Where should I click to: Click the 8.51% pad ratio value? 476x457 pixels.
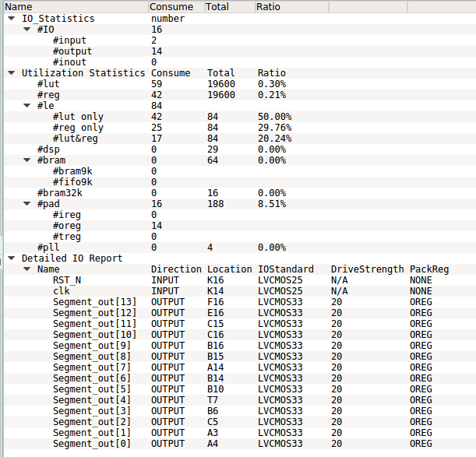pos(272,204)
